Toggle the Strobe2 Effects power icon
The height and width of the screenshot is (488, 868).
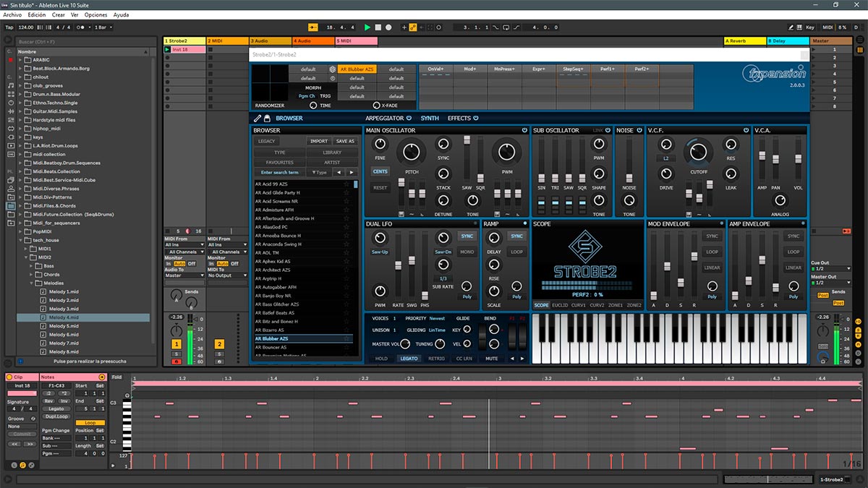point(475,118)
